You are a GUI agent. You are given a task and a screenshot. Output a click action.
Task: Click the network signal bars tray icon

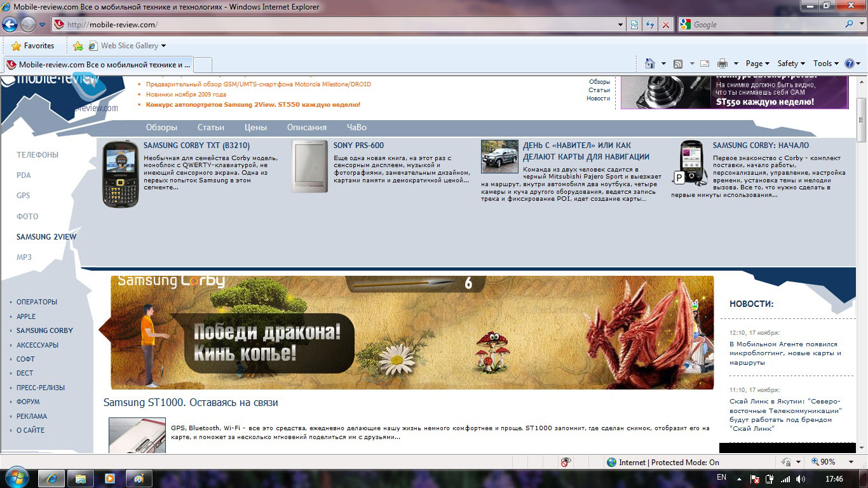785,479
